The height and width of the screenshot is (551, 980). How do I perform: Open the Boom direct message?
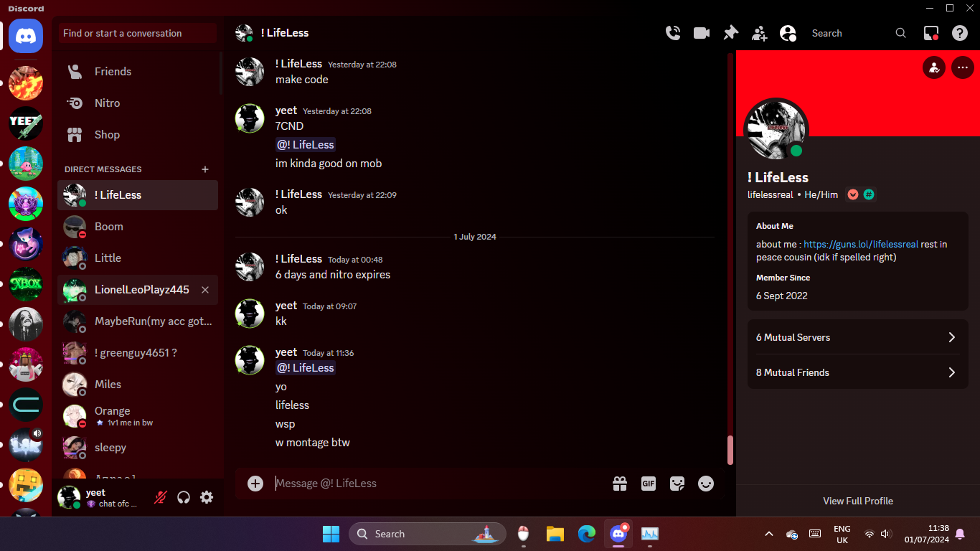point(138,227)
